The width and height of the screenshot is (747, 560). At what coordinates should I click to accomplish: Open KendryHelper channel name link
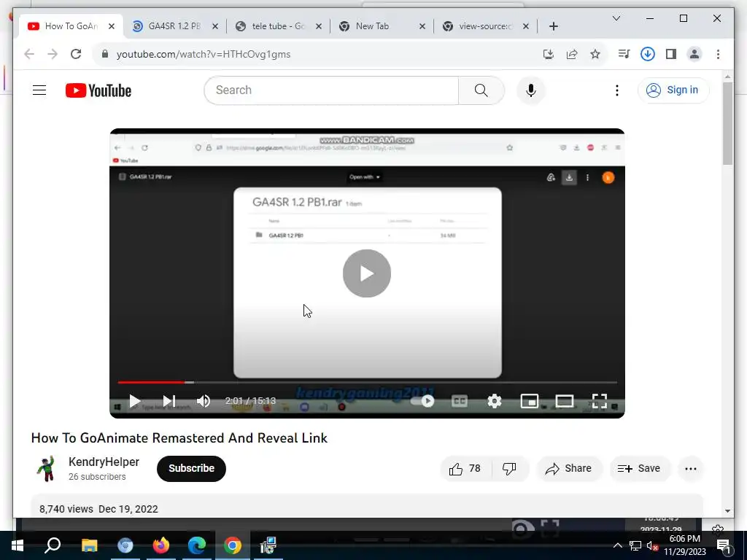point(104,462)
